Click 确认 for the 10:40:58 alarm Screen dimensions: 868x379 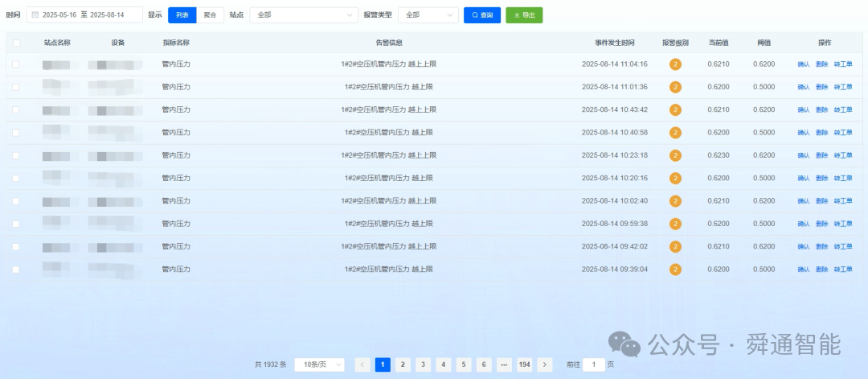pyautogui.click(x=803, y=133)
